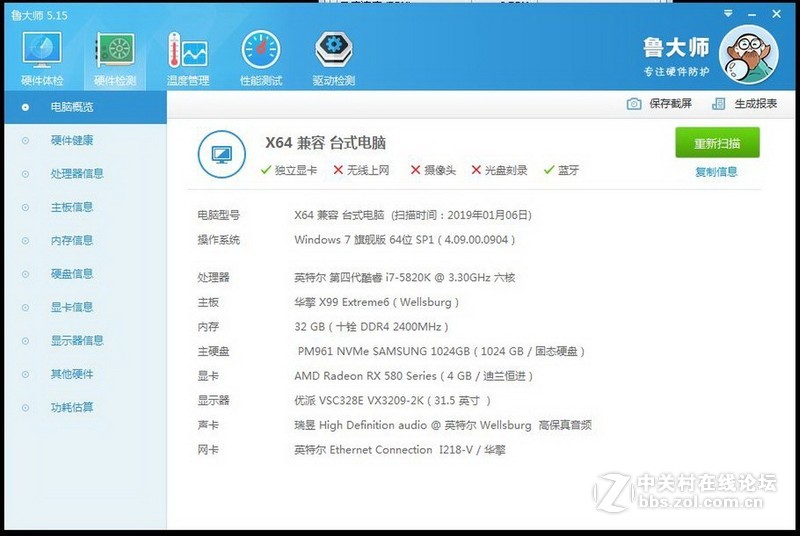Image resolution: width=800 pixels, height=536 pixels.
Task: Click the sound card value 瑞昱 High Definition audio
Action: click(443, 425)
